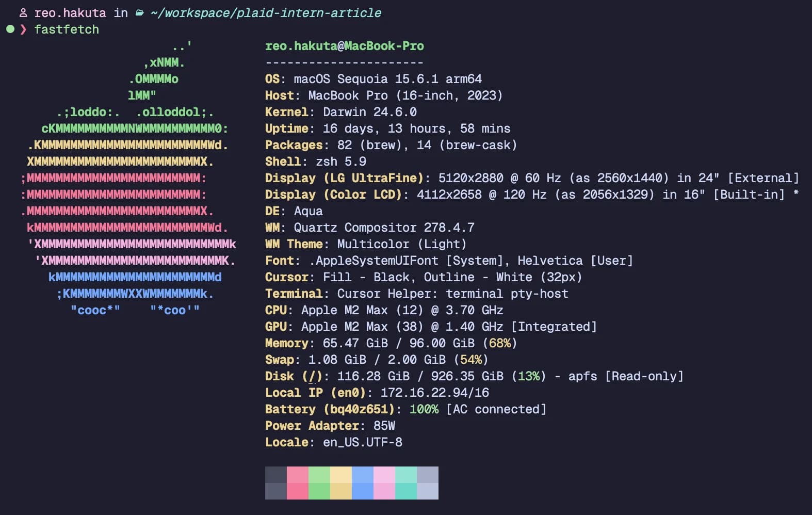Screen dimensions: 812x515
Task: Click the header "reo.hakuta@MacBook-Pro"
Action: click(x=345, y=46)
